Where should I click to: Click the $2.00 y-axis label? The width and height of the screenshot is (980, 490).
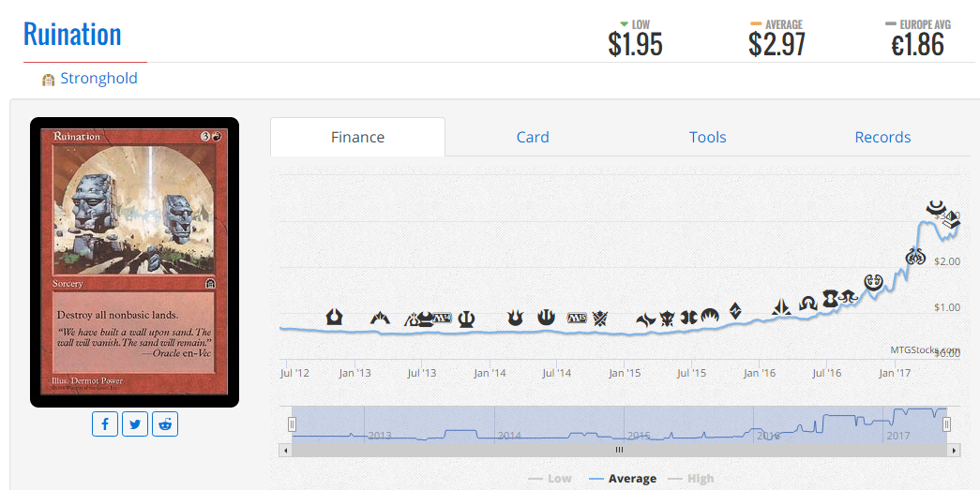tap(947, 260)
